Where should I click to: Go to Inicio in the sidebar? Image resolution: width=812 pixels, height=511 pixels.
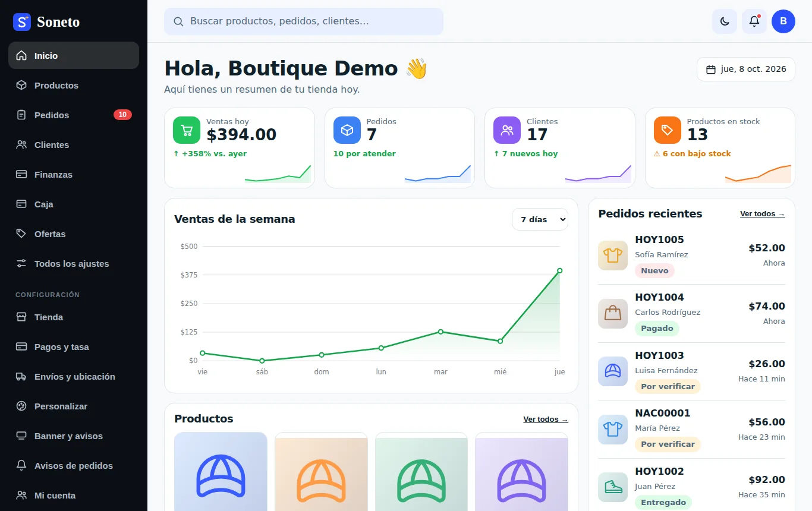point(74,55)
